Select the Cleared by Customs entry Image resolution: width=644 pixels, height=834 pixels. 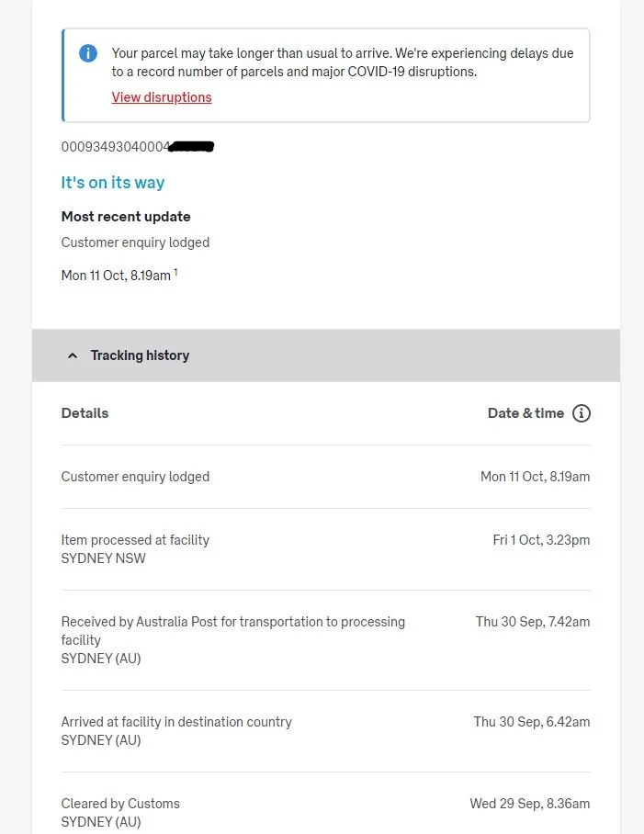(120, 804)
